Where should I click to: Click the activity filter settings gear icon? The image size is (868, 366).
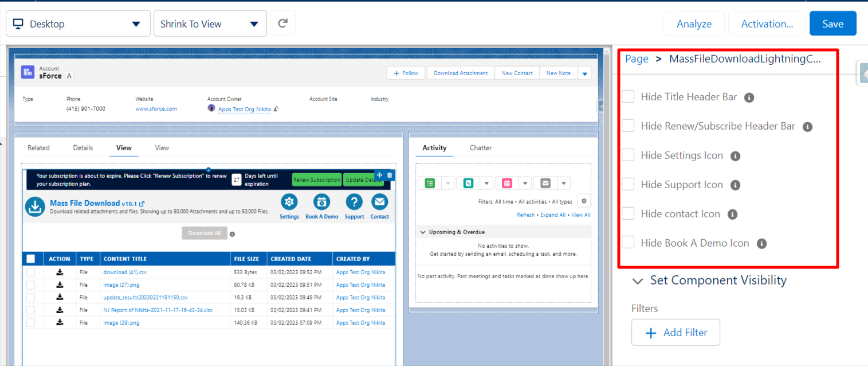click(584, 201)
